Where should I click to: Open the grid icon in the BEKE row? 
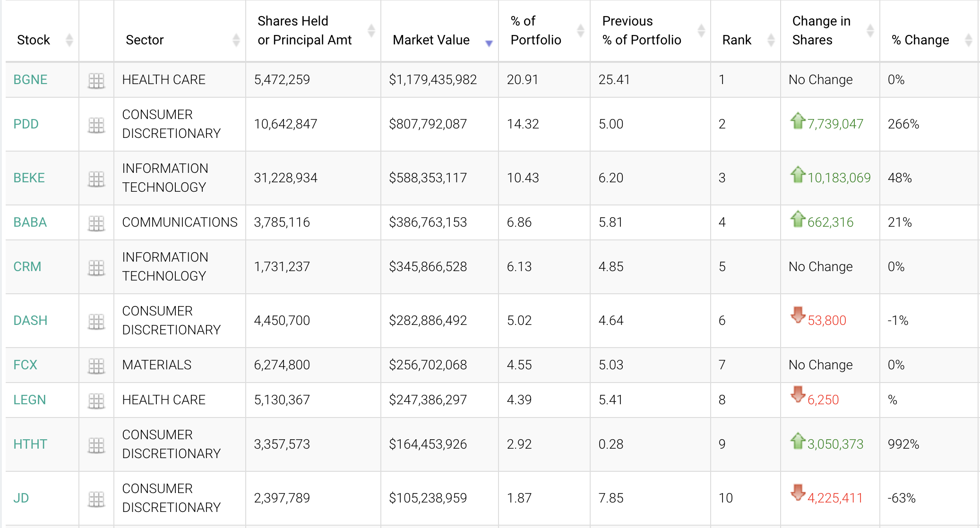(x=96, y=179)
